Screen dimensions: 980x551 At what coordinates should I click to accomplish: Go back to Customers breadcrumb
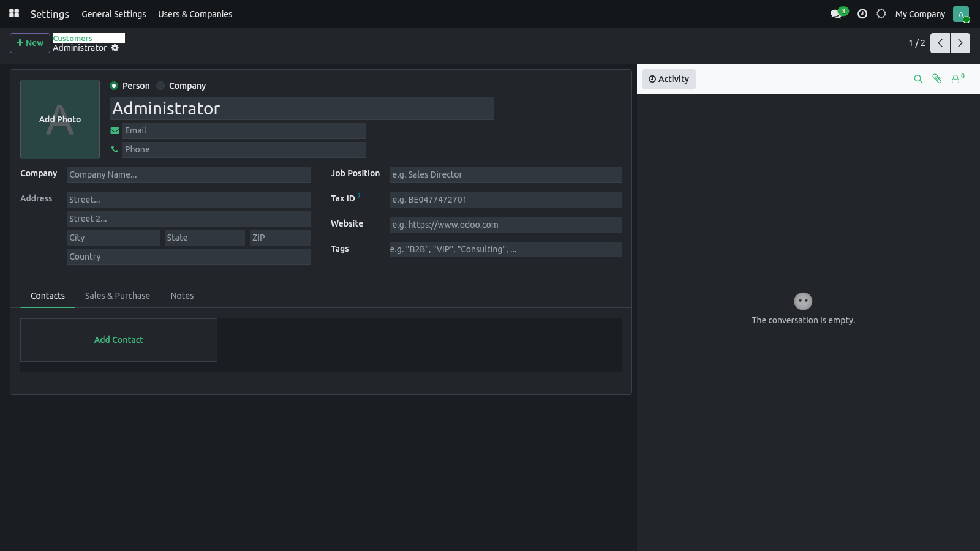72,38
